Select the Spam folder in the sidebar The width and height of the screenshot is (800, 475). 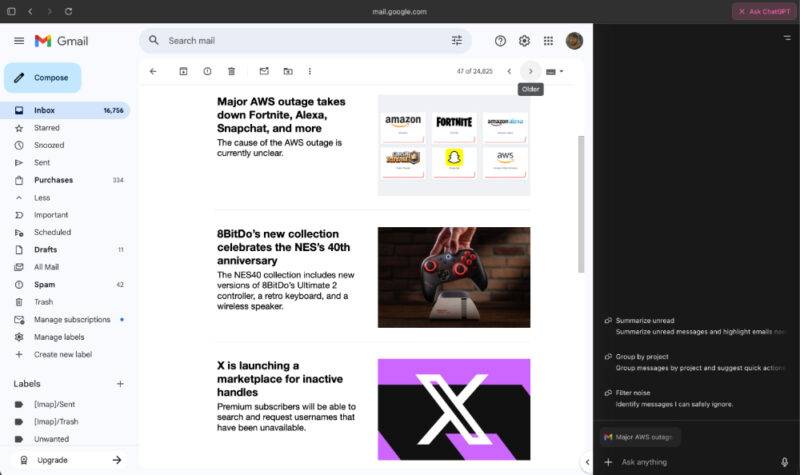[44, 285]
